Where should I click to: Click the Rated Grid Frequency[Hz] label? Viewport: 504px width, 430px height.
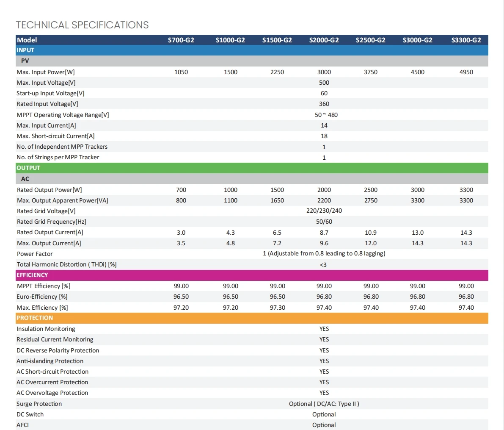pyautogui.click(x=52, y=222)
